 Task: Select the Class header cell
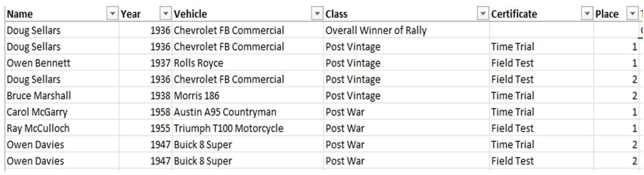398,14
